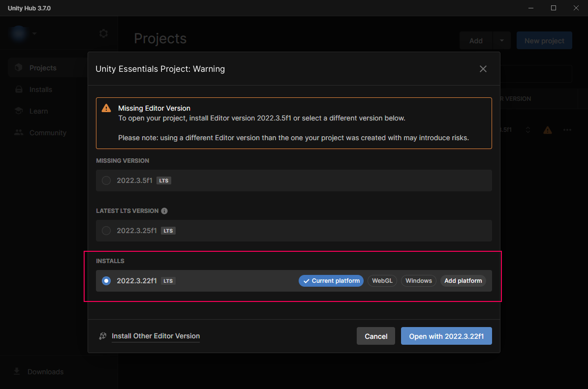Click Open with 2022.3.22f1 button
588x389 pixels.
(446, 336)
